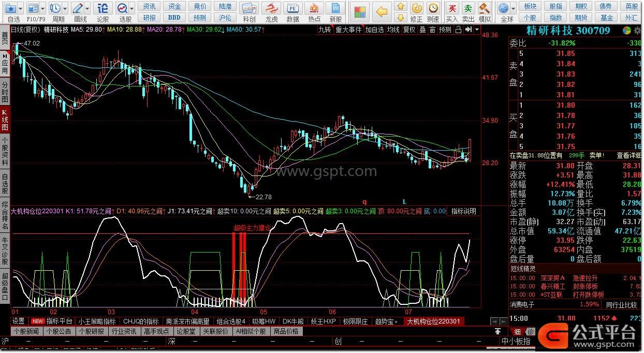The width and height of the screenshot is (644, 353).
Task: Open the 板块 sector button
Action: tap(530, 6)
